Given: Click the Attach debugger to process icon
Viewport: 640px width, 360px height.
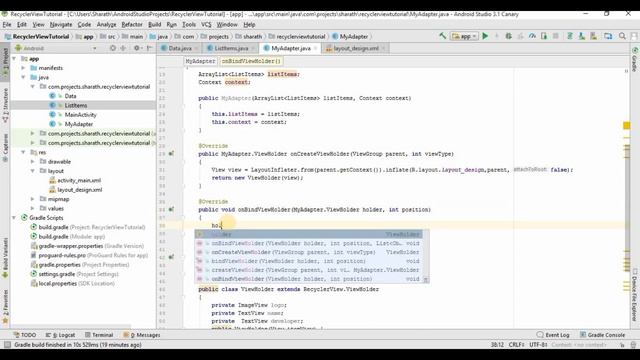Looking at the screenshot, I should click(x=544, y=36).
